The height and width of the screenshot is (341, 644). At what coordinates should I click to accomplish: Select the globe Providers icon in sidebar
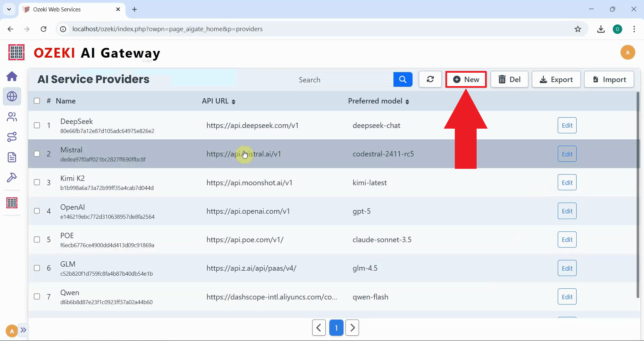pyautogui.click(x=12, y=96)
